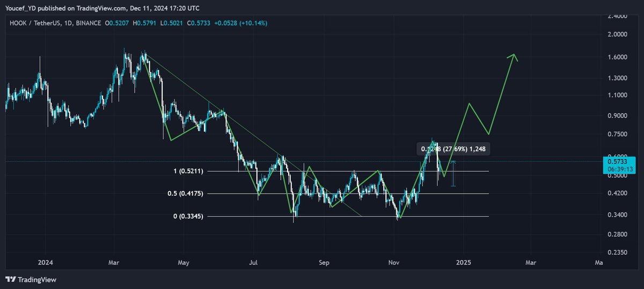Image resolution: width=644 pixels, height=289 pixels.
Task: Click the May time axis label
Action: point(184,263)
